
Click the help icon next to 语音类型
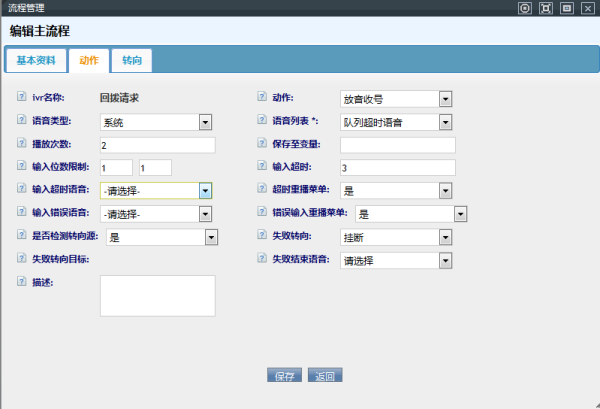point(22,121)
